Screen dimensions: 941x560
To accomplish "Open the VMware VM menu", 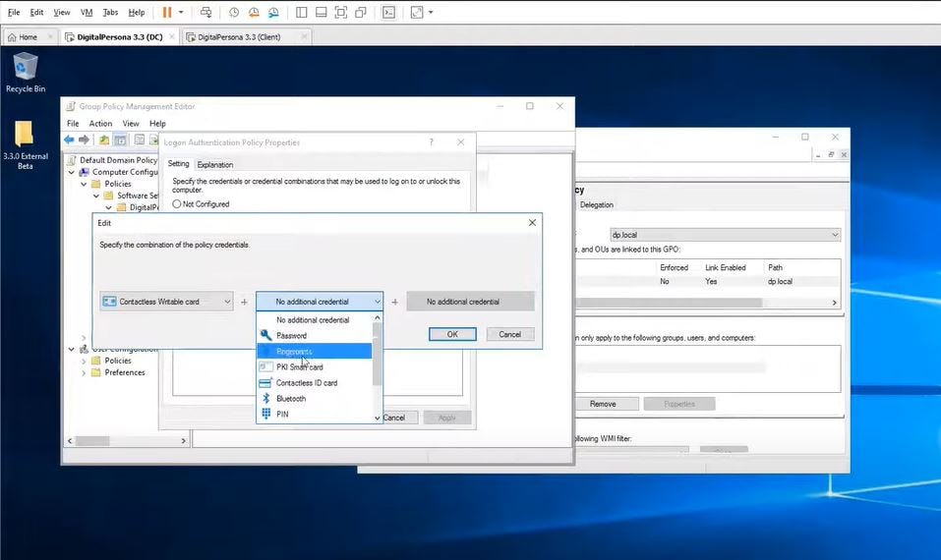I will (87, 12).
